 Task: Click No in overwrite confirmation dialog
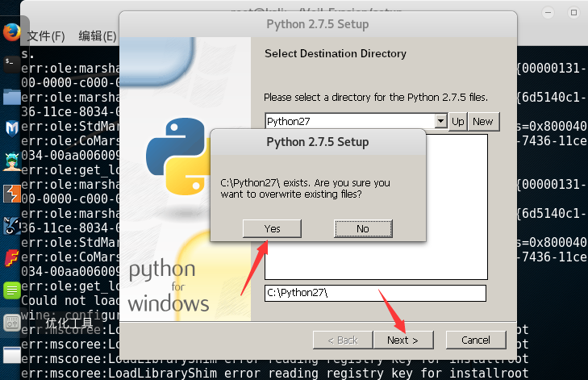pyautogui.click(x=363, y=229)
